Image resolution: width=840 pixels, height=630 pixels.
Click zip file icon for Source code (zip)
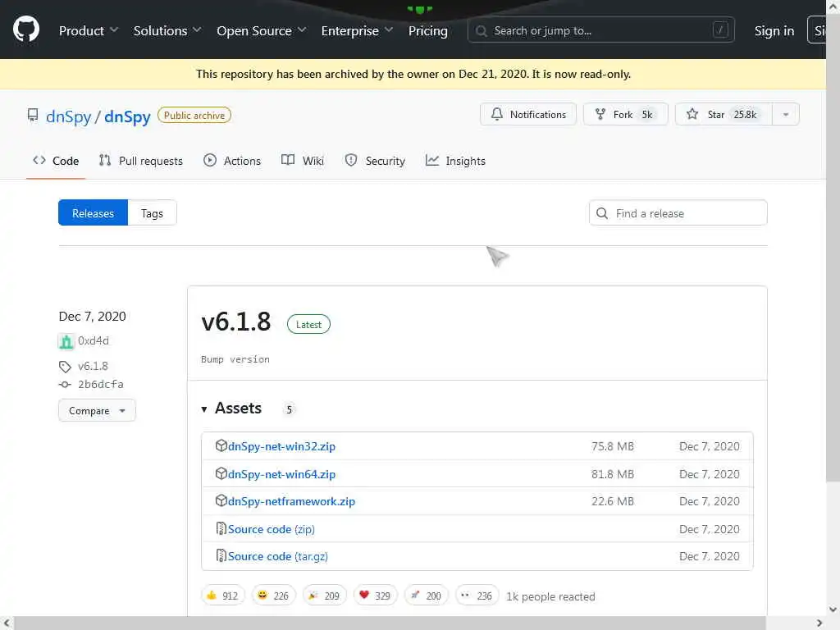click(221, 529)
